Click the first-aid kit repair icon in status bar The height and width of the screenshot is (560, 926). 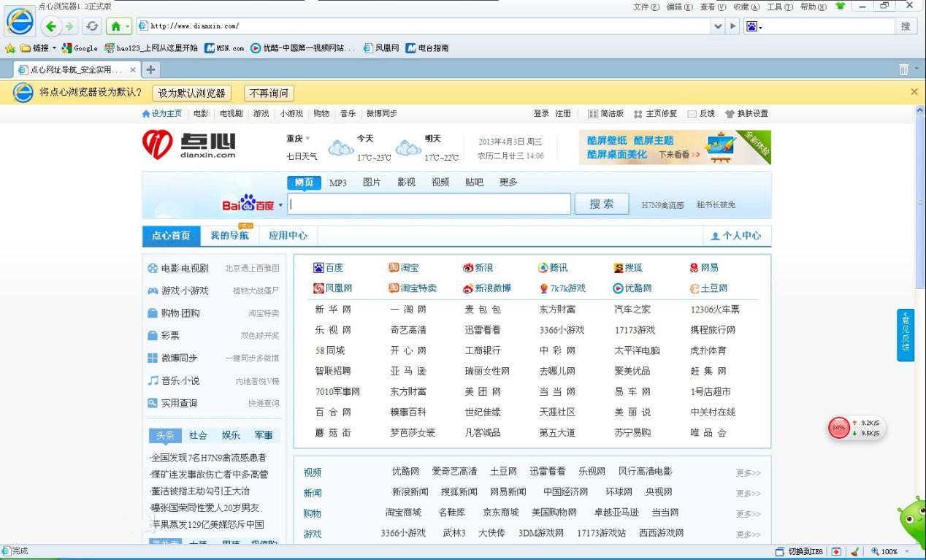click(837, 552)
